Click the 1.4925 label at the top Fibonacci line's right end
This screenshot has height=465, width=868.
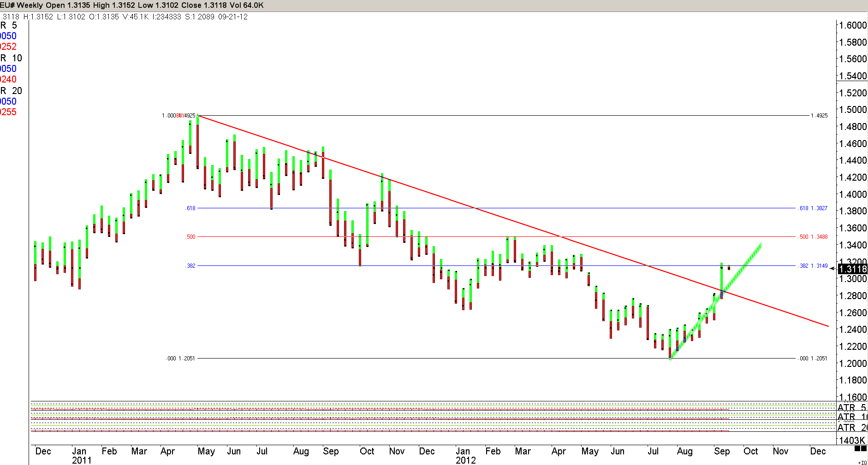point(819,116)
